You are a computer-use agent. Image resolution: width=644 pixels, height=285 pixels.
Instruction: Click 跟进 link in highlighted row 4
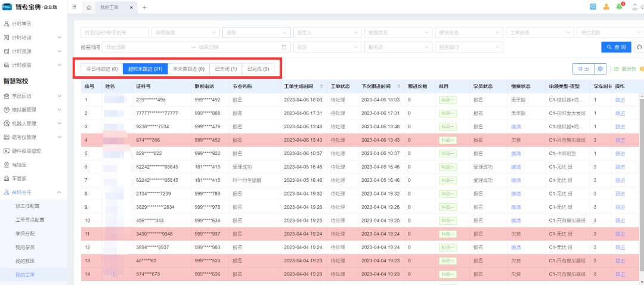point(620,140)
